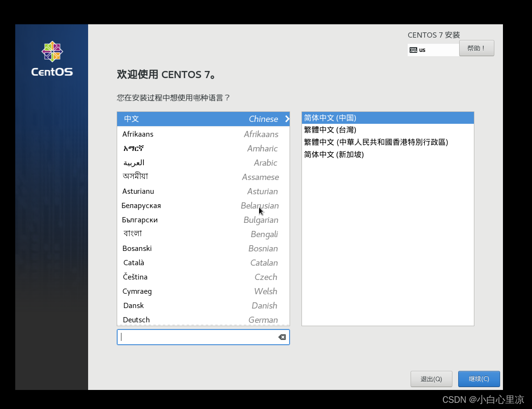Select Asturianu in the language list
532x409 pixels.
pos(203,191)
